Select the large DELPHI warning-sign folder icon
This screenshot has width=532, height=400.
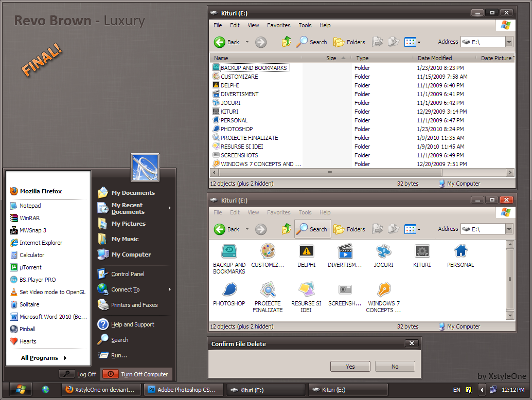coord(306,251)
